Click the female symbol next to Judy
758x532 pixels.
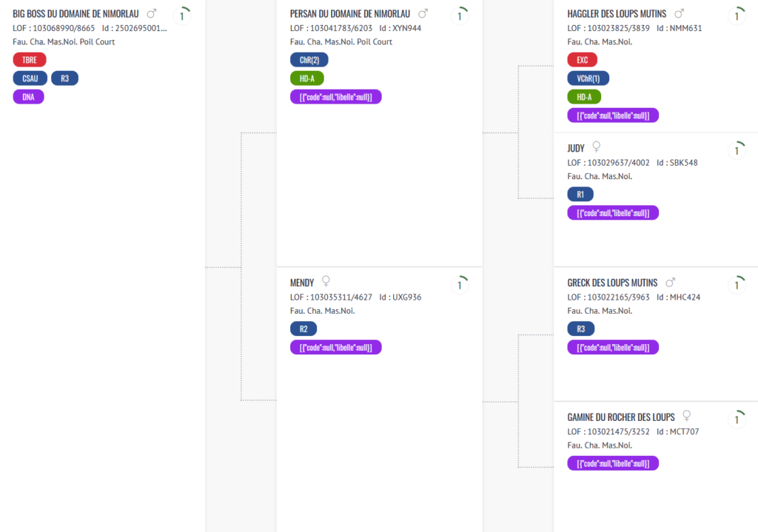click(597, 147)
